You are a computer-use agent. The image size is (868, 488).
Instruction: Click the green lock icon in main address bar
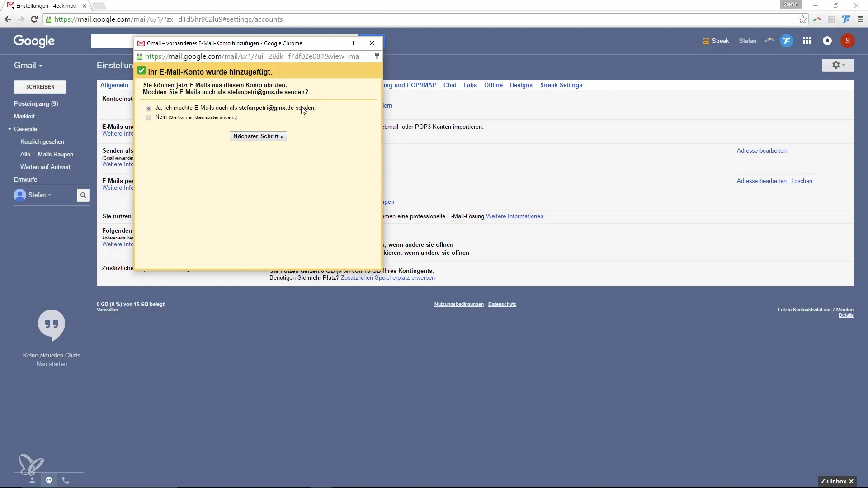pos(48,19)
